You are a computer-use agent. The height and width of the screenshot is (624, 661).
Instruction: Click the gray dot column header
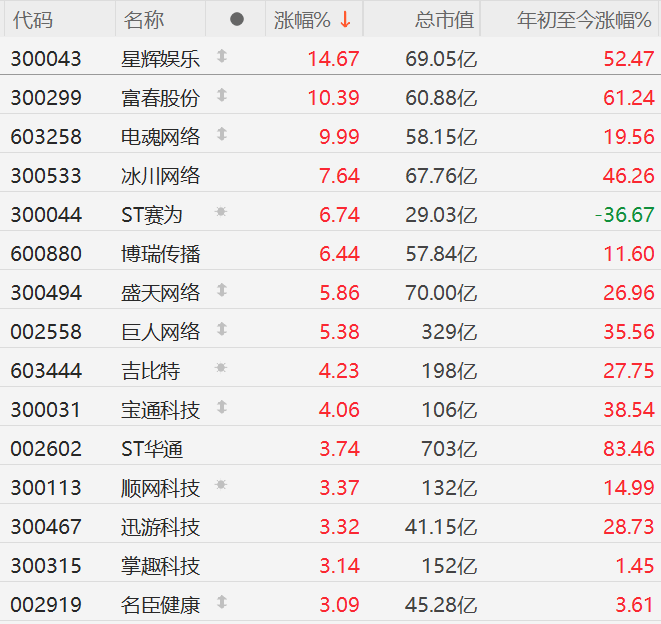(237, 19)
